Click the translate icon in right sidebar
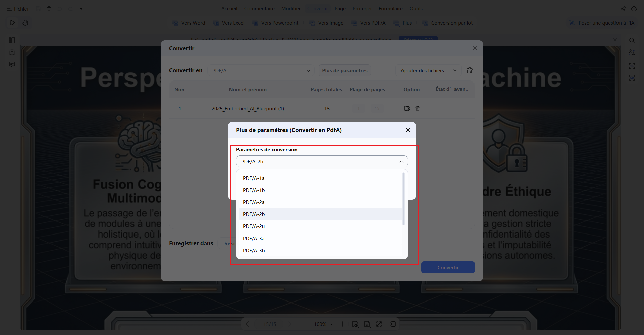 (632, 53)
